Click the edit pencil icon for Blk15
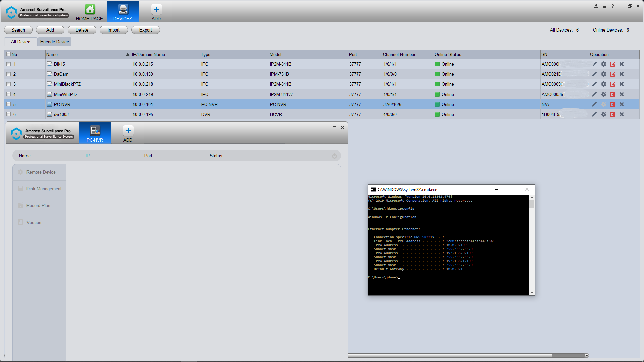Viewport: 644px width, 362px height. [x=594, y=64]
